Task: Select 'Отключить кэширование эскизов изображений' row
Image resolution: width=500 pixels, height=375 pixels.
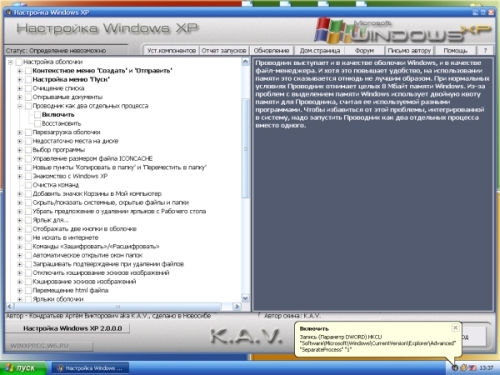Action: 101,273
